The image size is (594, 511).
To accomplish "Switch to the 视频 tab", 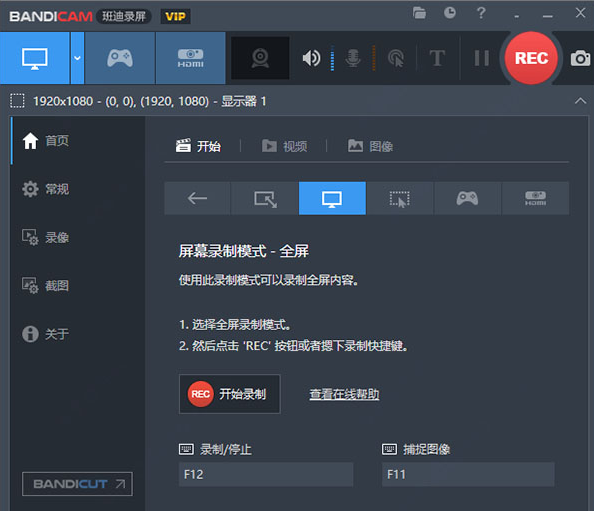I will coord(284,146).
